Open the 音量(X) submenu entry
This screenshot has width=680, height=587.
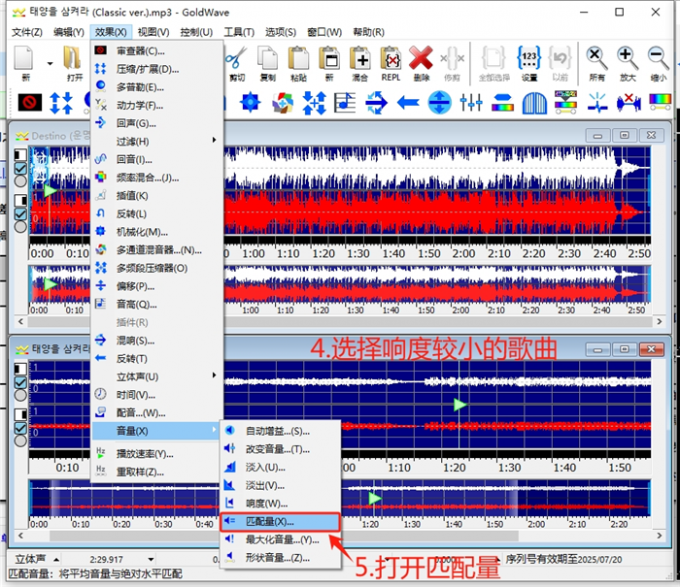(157, 431)
